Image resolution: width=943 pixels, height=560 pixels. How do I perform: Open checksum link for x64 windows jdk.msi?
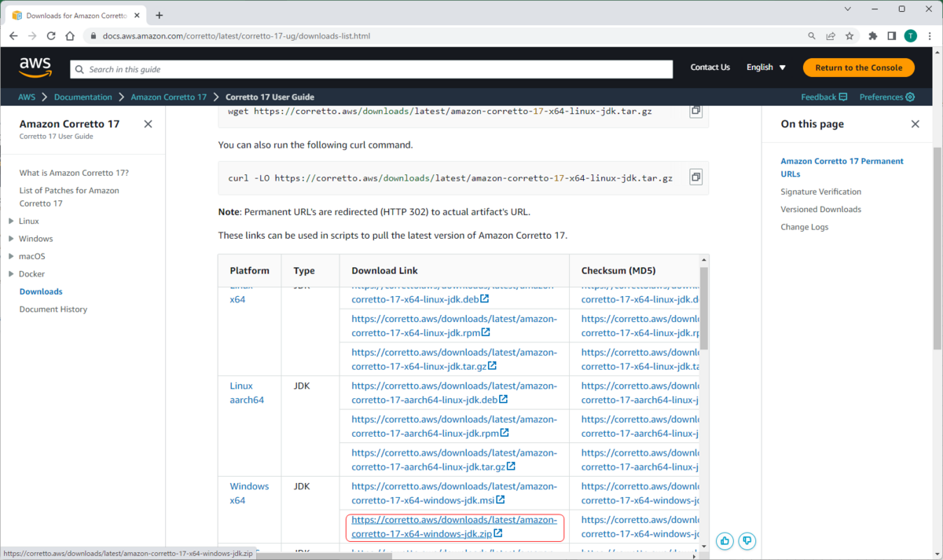pyautogui.click(x=640, y=493)
